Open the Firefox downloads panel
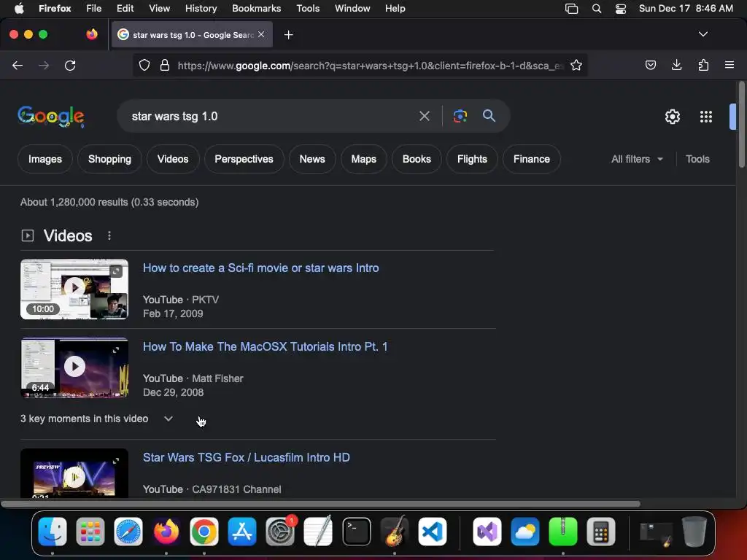The height and width of the screenshot is (560, 747). tap(676, 65)
